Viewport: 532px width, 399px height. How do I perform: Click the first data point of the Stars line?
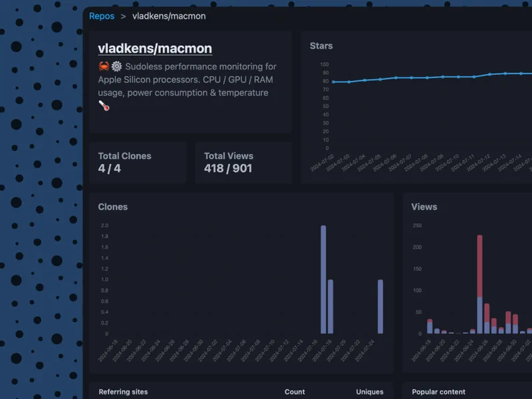333,82
